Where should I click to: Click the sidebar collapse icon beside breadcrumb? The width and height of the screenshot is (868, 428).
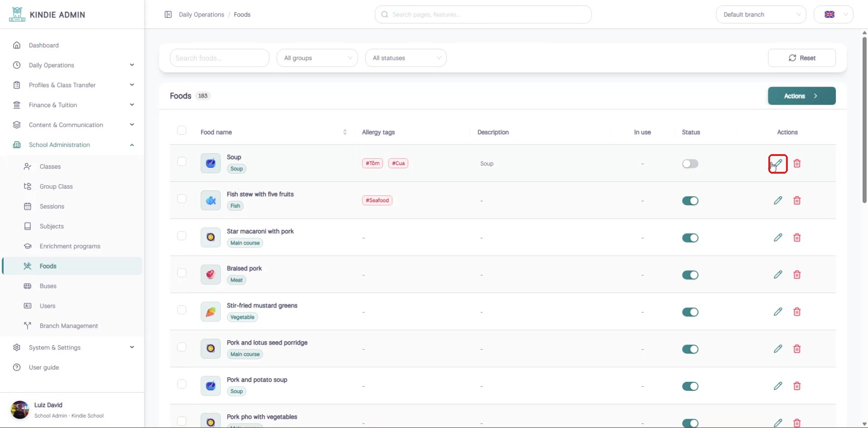point(168,15)
